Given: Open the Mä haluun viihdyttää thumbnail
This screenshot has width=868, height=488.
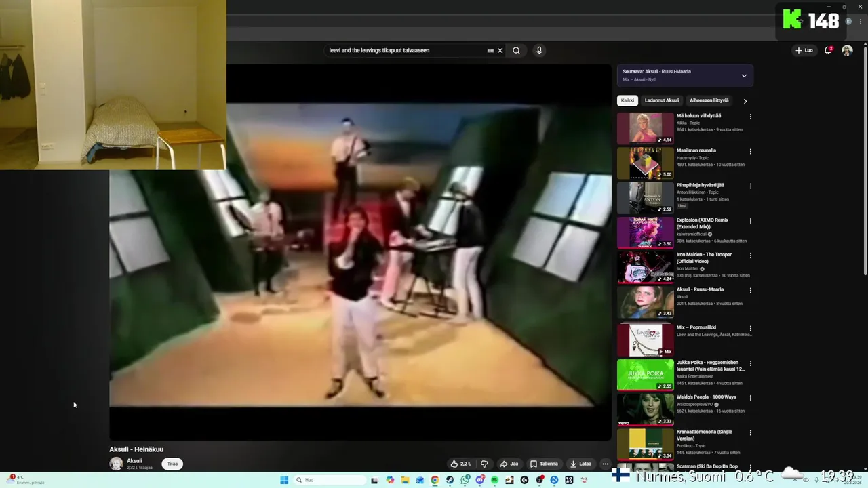Looking at the screenshot, I should click(646, 127).
